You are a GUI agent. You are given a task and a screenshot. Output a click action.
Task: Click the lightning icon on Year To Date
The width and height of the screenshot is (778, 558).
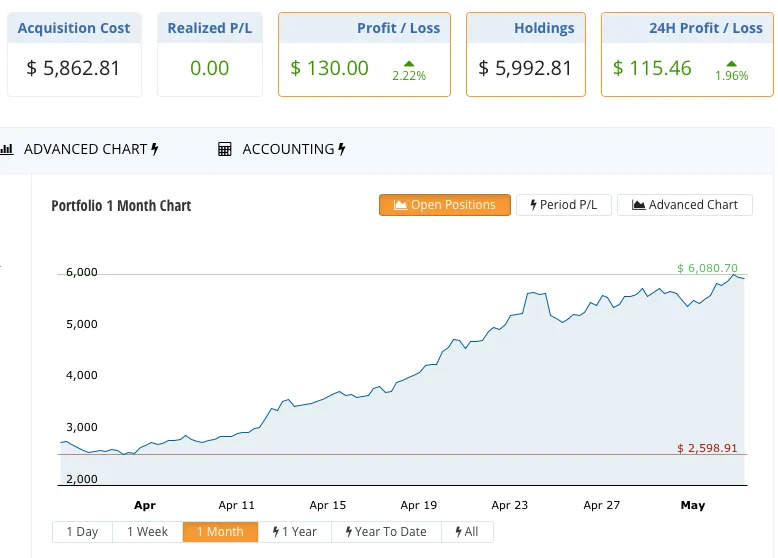tap(349, 532)
